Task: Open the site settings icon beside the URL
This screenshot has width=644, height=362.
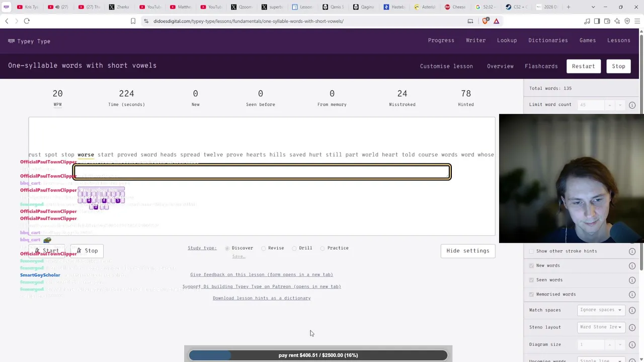Action: (x=146, y=21)
